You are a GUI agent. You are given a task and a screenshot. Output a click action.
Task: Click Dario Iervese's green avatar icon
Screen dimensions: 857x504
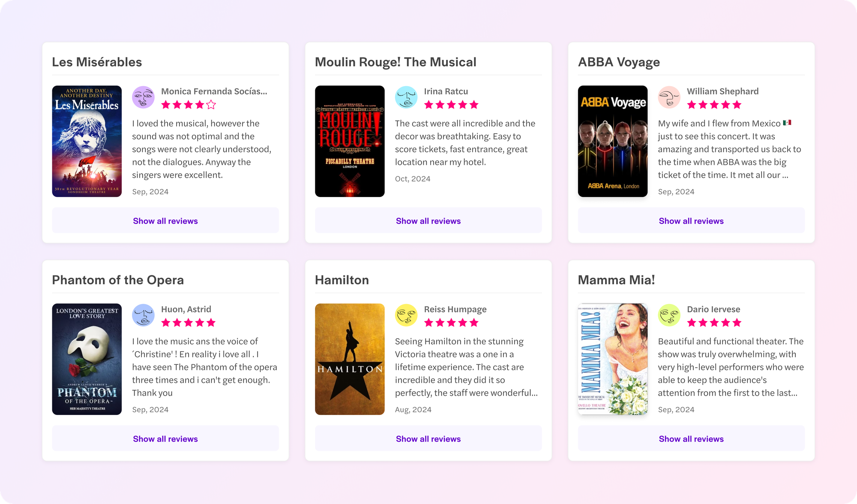[x=669, y=315]
